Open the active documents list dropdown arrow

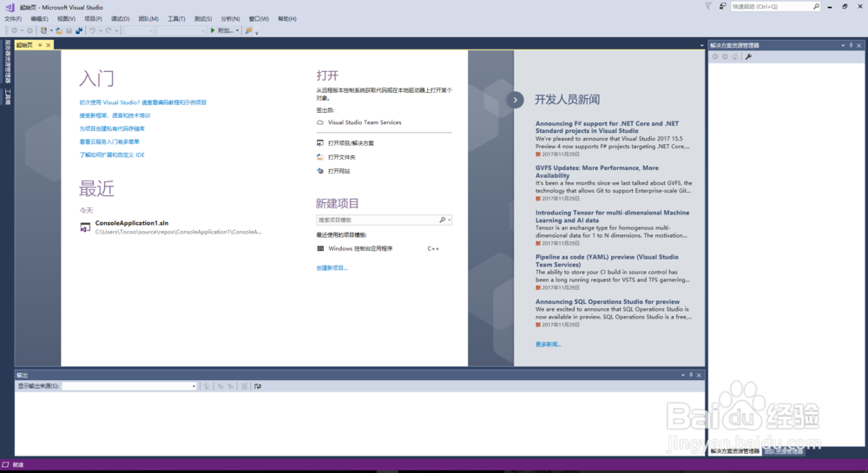pos(701,45)
